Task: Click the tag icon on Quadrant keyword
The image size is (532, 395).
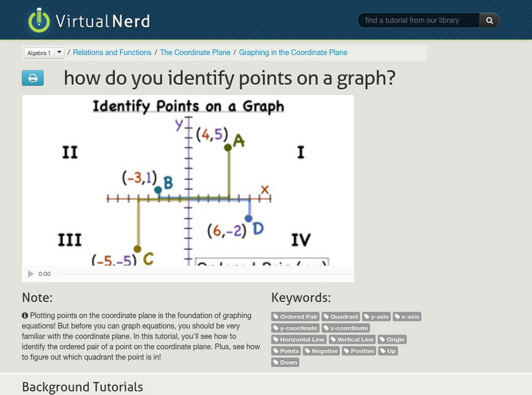Action: tap(328, 317)
